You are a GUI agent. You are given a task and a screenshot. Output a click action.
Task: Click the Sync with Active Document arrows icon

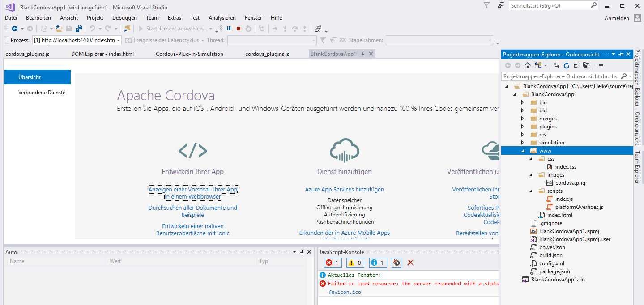(x=556, y=65)
